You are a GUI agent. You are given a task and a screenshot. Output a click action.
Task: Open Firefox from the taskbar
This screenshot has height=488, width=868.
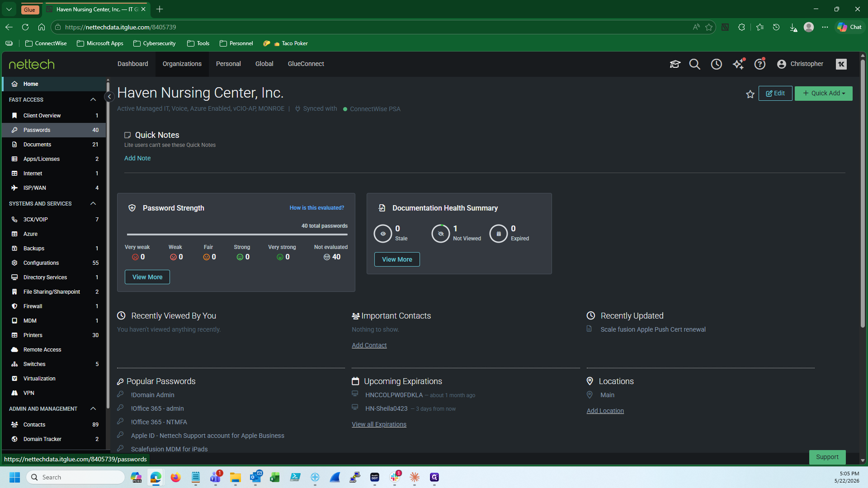click(x=175, y=478)
